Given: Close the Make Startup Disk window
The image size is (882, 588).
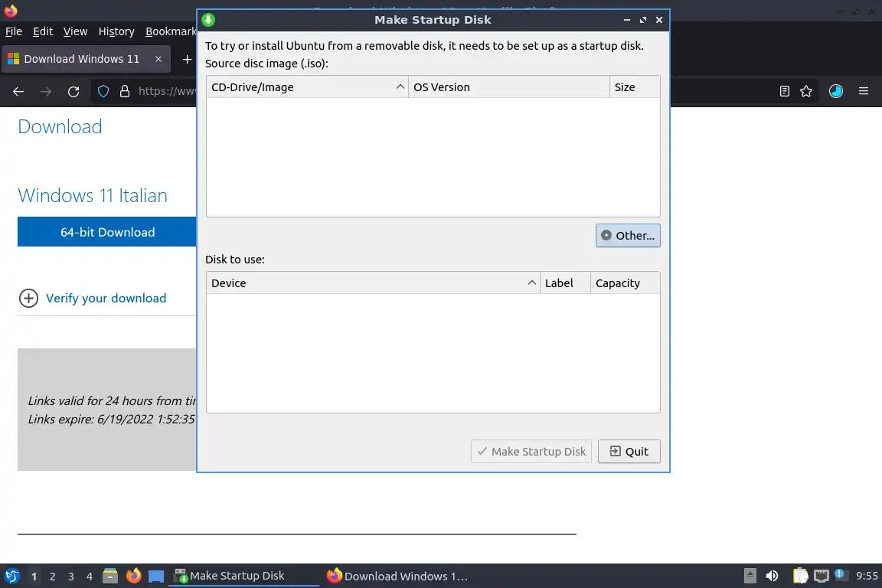Looking at the screenshot, I should 659,20.
